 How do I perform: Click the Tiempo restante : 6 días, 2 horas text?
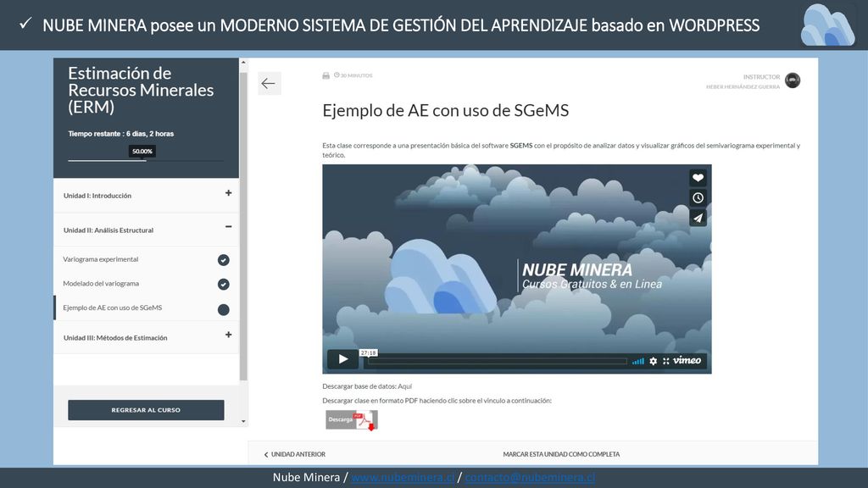120,134
